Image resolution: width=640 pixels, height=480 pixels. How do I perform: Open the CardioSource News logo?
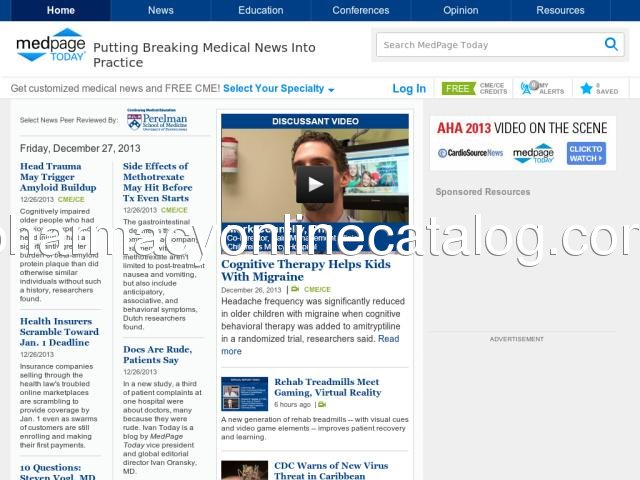pyautogui.click(x=470, y=153)
